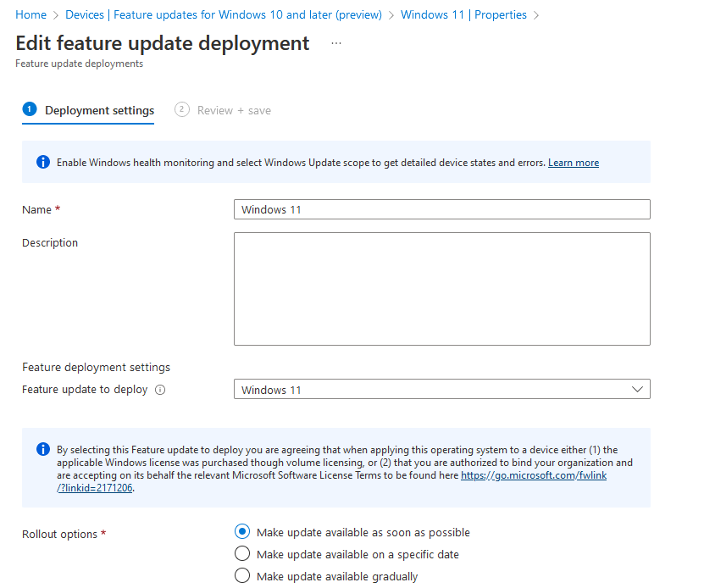Click the chevron after Windows 11 | Properties
Screen dimensions: 704x588
[x=536, y=14]
